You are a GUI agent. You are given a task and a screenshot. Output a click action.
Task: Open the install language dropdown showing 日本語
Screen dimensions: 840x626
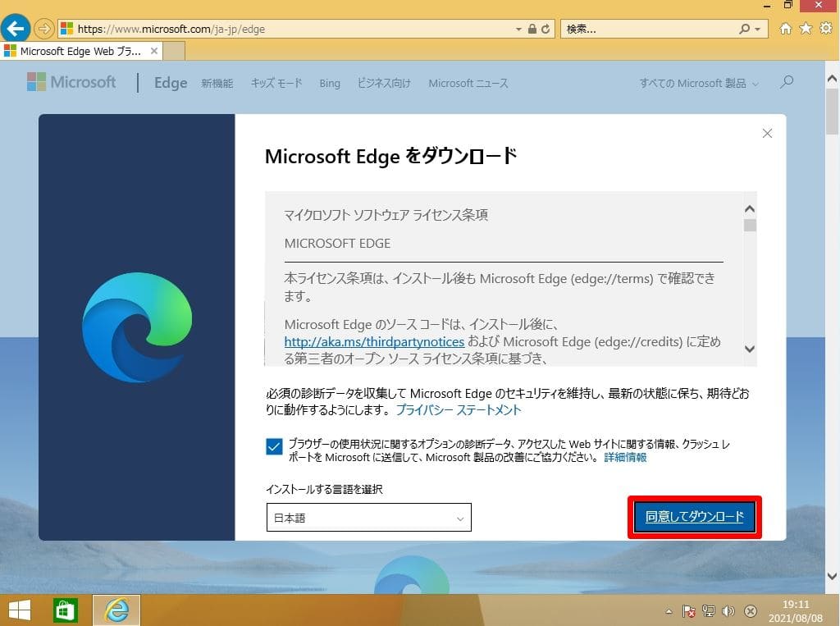368,518
